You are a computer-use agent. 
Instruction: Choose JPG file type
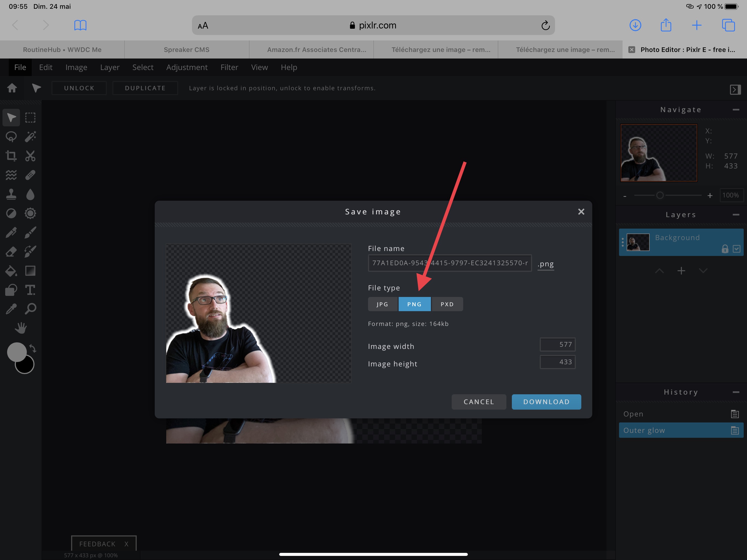[382, 304]
